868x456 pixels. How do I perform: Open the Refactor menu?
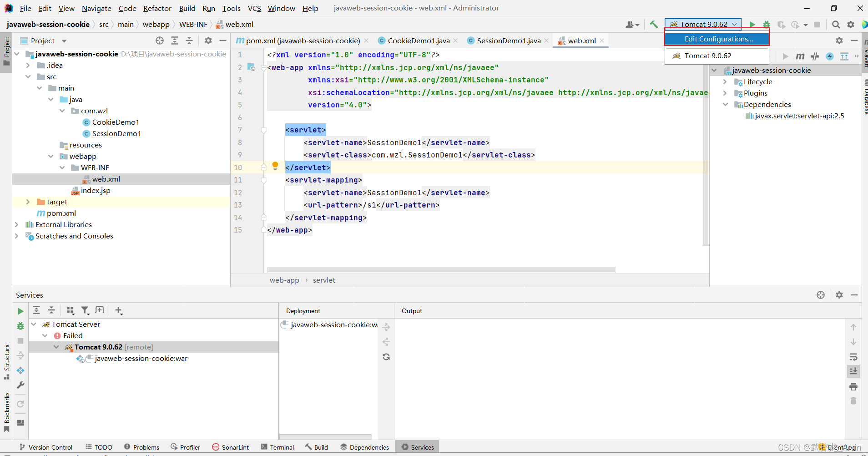(x=157, y=8)
